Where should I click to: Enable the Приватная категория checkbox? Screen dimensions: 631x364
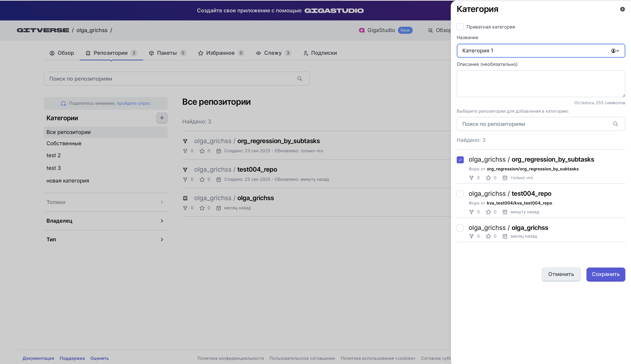point(460,27)
